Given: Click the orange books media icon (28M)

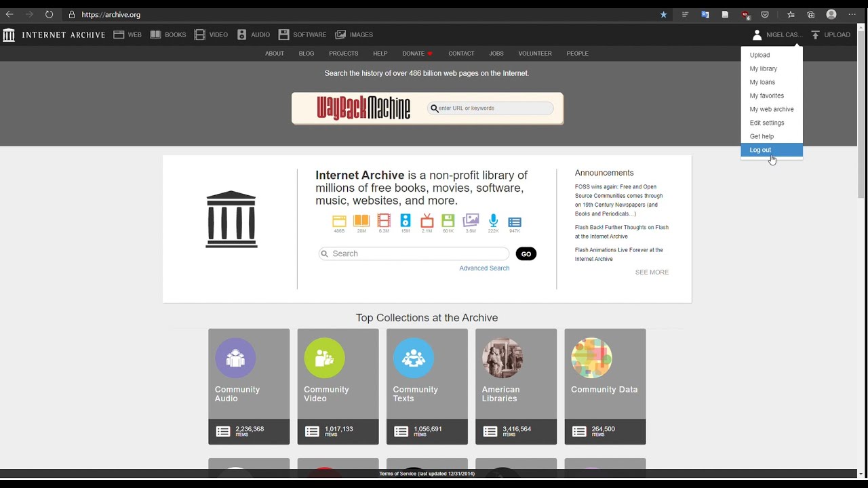Looking at the screenshot, I should pos(361,221).
